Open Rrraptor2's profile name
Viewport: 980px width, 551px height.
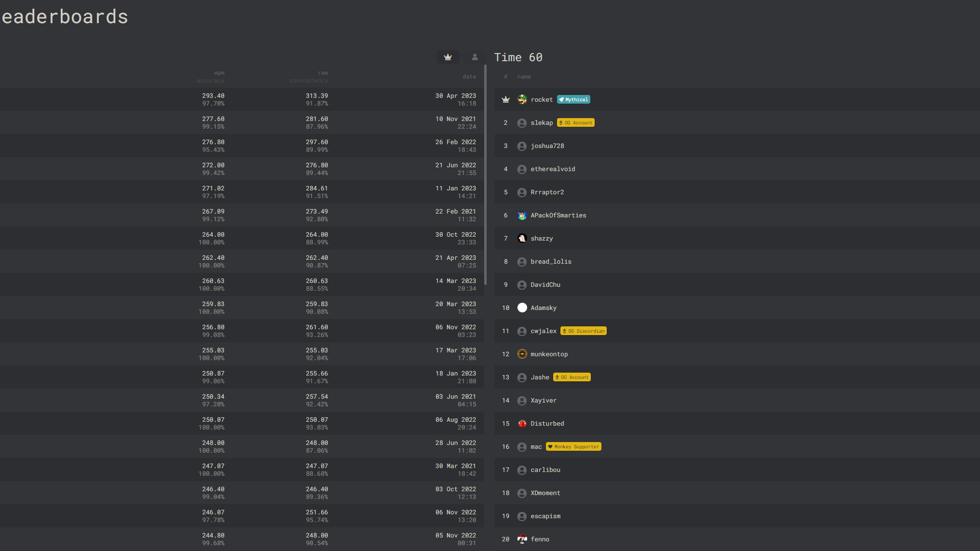[x=547, y=192]
